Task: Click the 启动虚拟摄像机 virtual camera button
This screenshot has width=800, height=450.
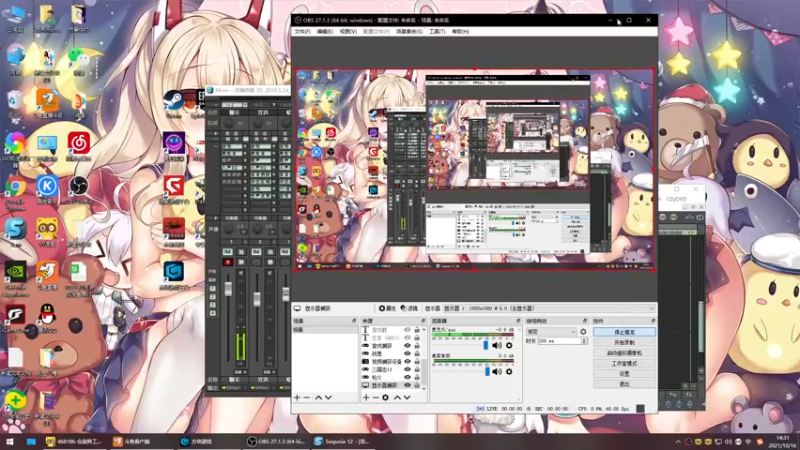Action: 624,353
